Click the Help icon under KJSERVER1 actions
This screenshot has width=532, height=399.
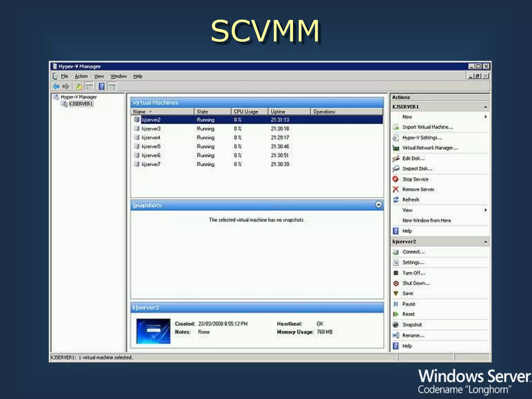396,231
